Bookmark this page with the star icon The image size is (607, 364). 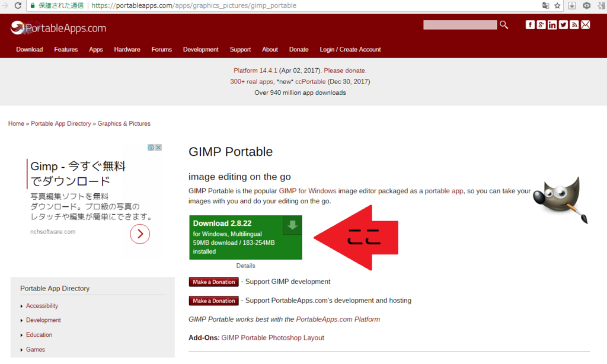click(x=557, y=5)
